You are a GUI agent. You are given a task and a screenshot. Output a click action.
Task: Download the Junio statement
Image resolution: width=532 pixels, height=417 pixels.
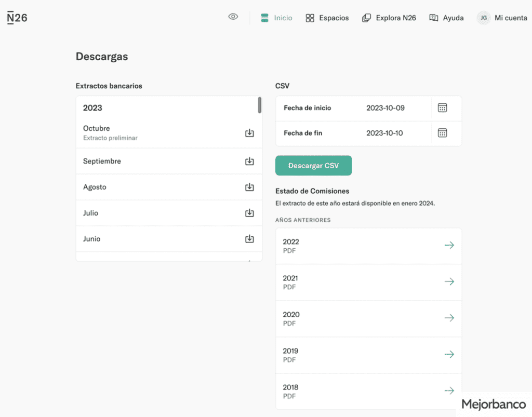[249, 239]
